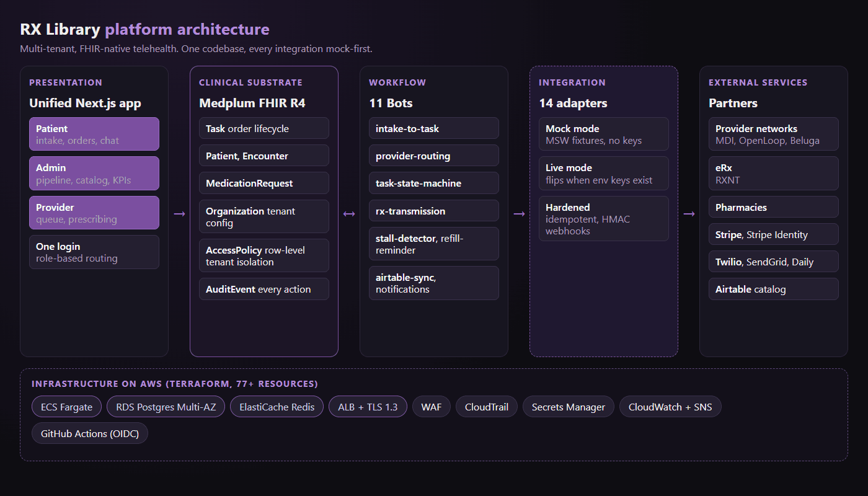Select the "Partners" heading

(733, 103)
